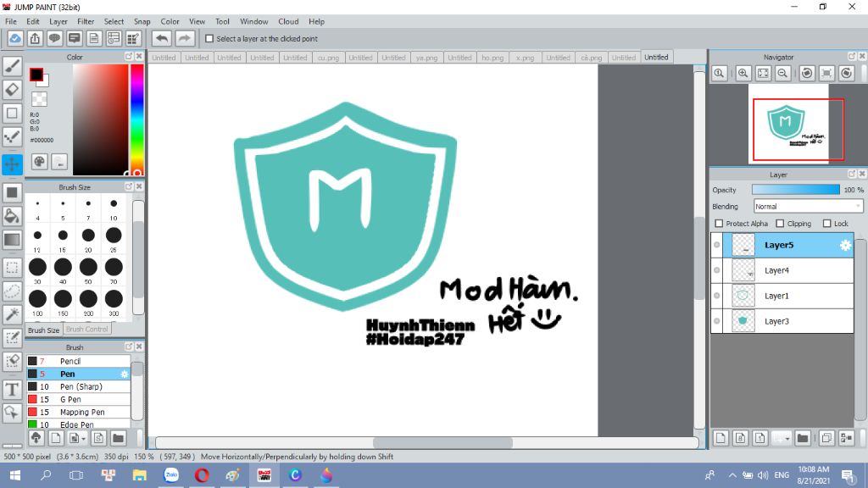868x488 pixels.
Task: Click the Navigator preview thumbnail
Action: click(x=789, y=124)
